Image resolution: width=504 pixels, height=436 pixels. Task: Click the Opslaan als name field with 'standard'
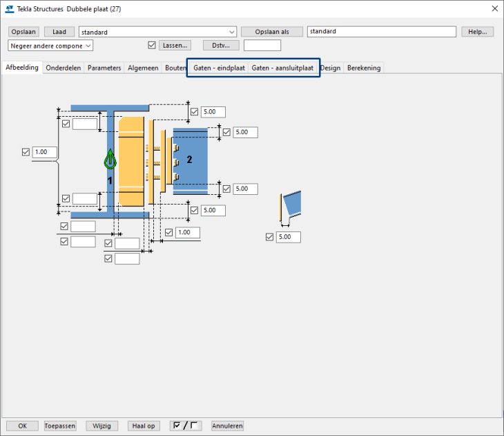pyautogui.click(x=381, y=32)
